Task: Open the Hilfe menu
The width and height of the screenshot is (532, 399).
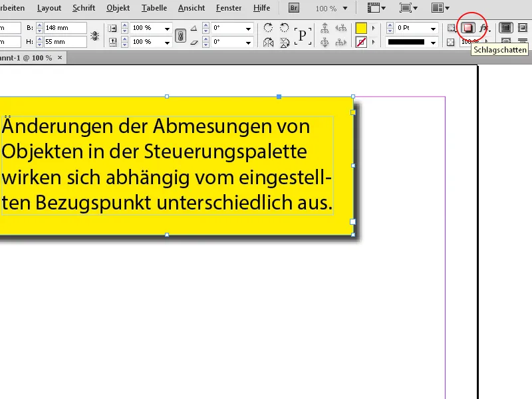Action: (x=261, y=8)
